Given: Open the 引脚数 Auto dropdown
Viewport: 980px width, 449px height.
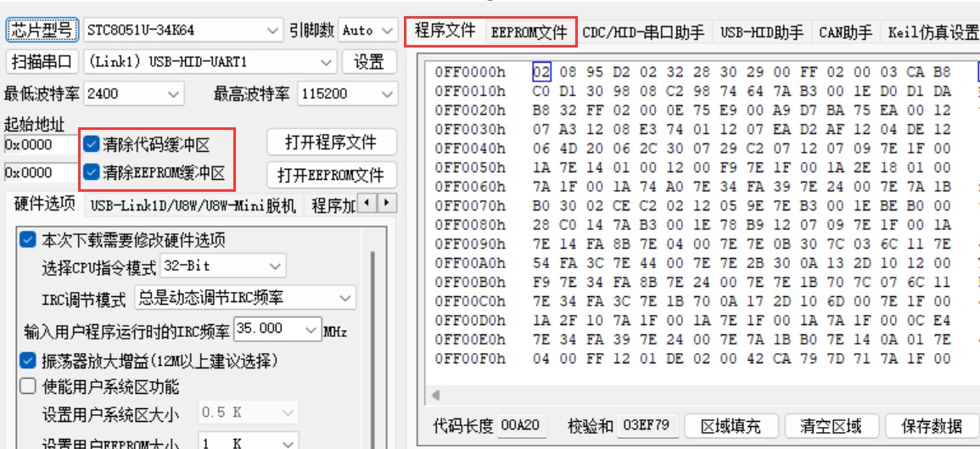Looking at the screenshot, I should (367, 30).
